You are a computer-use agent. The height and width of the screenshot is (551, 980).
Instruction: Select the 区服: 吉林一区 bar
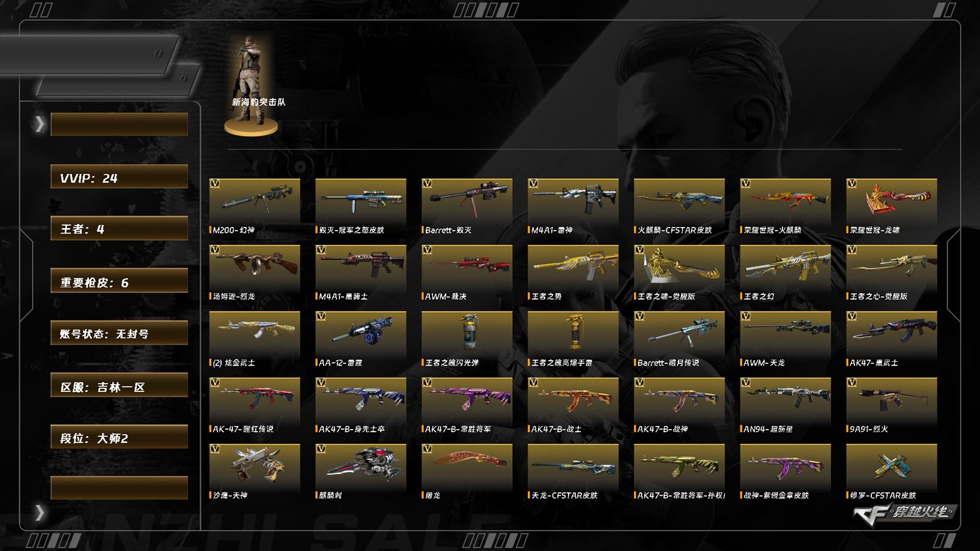(x=119, y=385)
